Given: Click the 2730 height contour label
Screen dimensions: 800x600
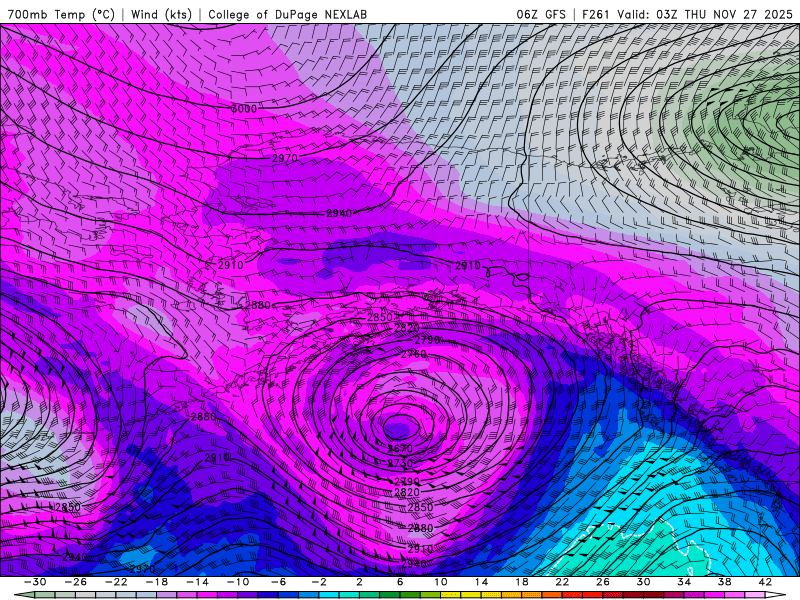Looking at the screenshot, I should 400,463.
